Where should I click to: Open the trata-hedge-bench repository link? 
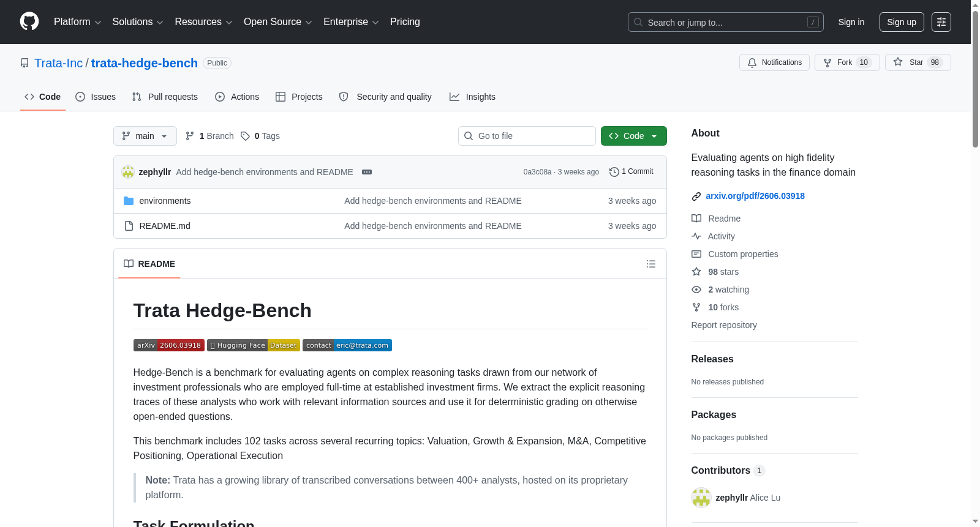[145, 63]
